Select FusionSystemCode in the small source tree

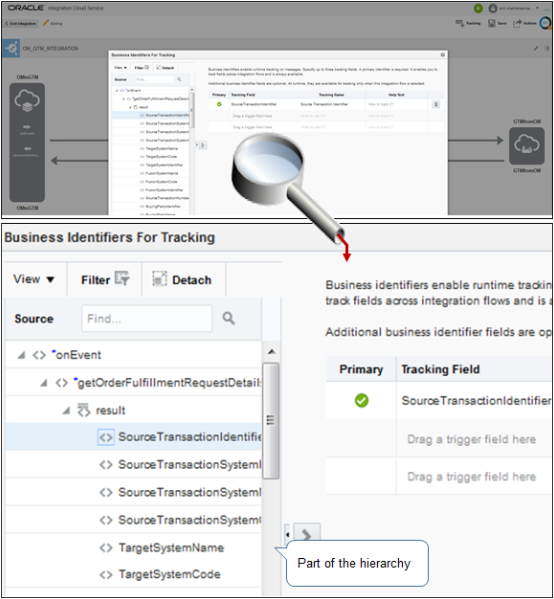pyautogui.click(x=161, y=182)
